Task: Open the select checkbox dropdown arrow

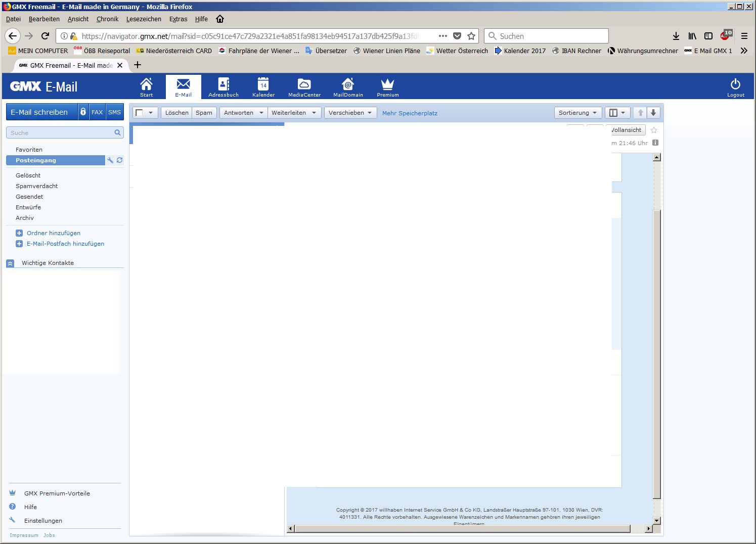Action: tap(151, 113)
